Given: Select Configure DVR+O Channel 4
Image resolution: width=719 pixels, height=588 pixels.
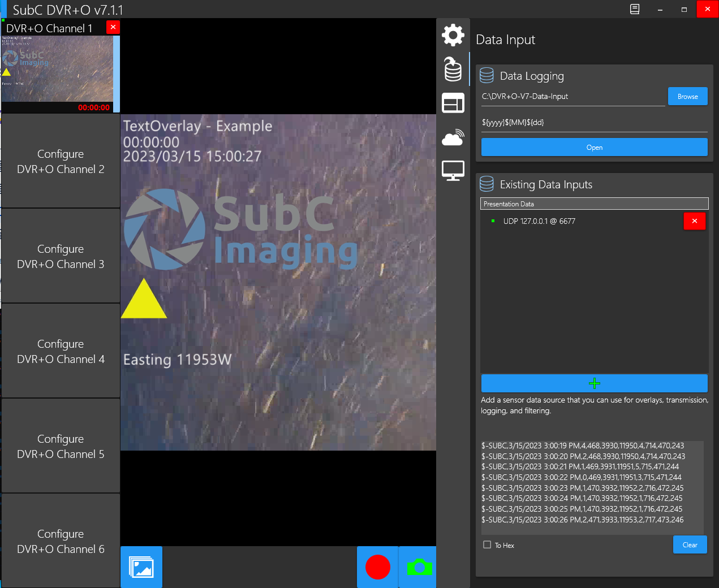Looking at the screenshot, I should [x=61, y=352].
